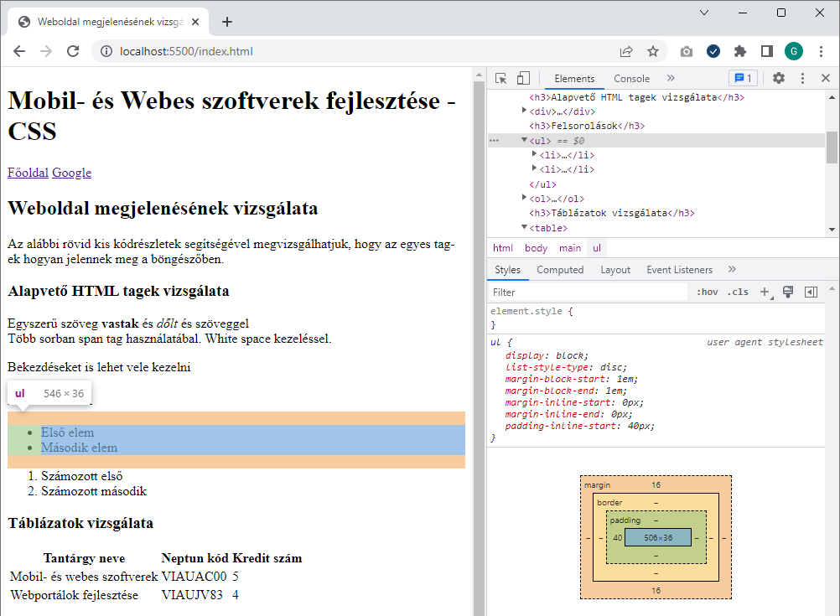
Task: Open the paintbrush rendering emulation icon
Action: 787,292
